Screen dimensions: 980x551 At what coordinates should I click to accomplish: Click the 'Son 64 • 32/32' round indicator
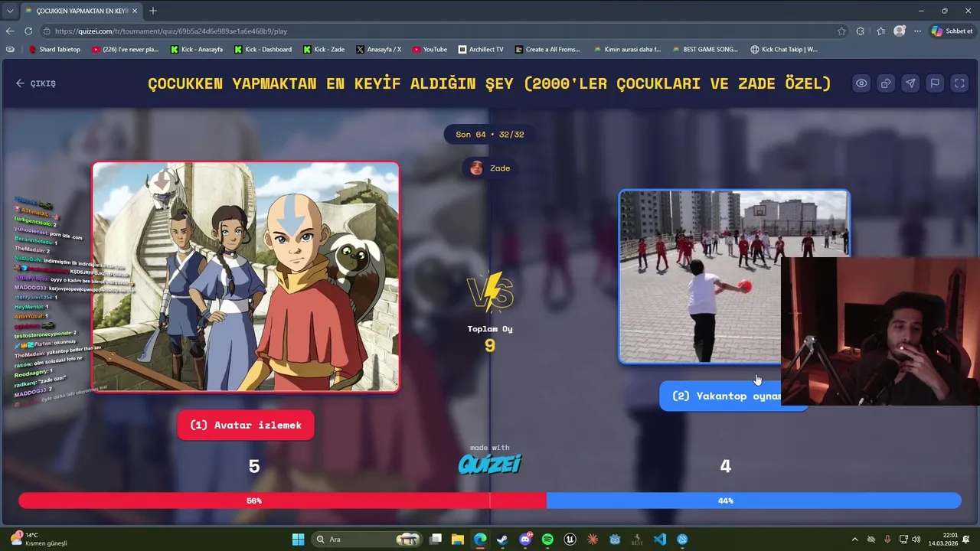pos(490,134)
